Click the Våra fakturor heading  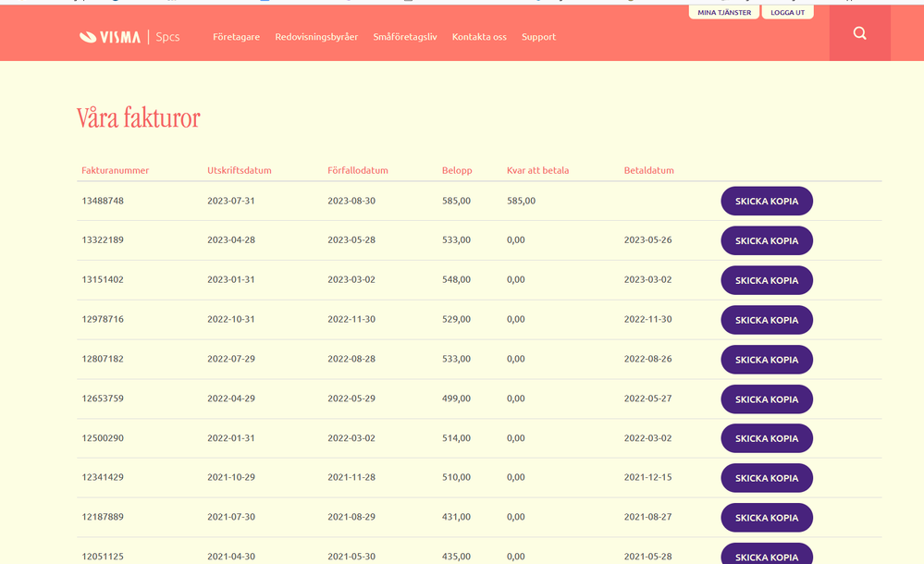point(139,117)
